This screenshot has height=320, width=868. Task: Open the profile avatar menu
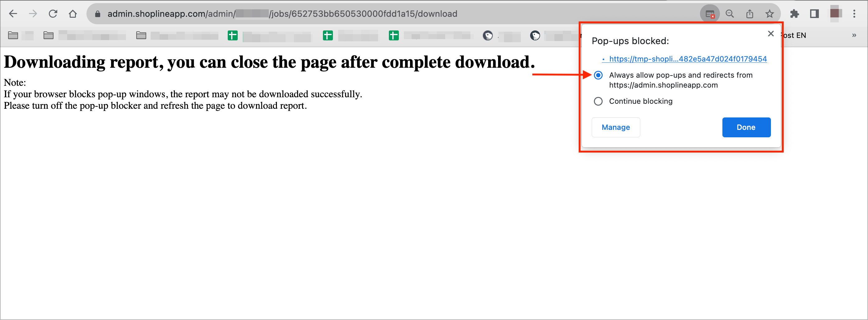point(834,14)
